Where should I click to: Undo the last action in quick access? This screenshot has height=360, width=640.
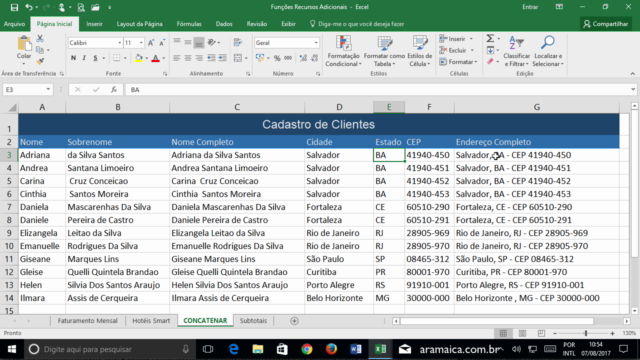(x=29, y=7)
